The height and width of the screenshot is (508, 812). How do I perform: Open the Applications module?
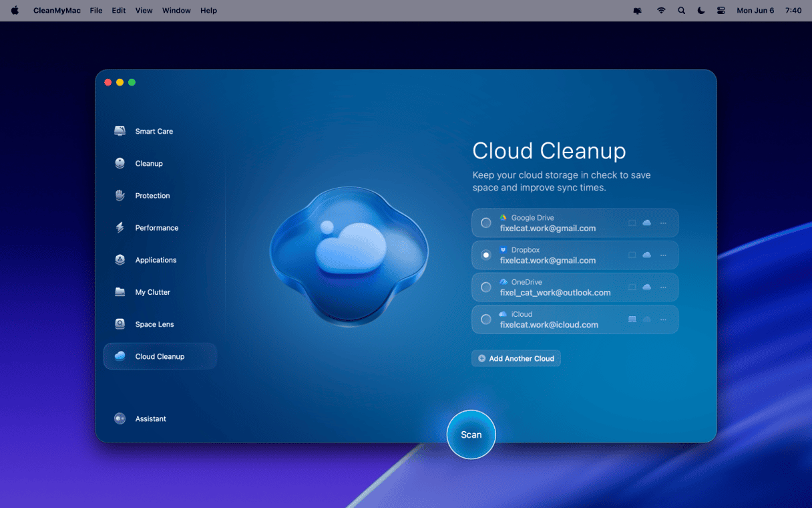[x=155, y=260]
